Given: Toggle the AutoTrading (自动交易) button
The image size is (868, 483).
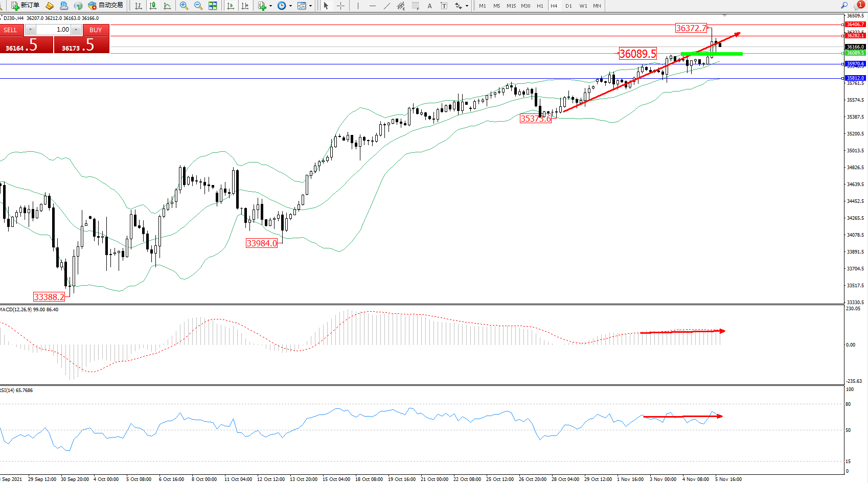Looking at the screenshot, I should pos(105,6).
